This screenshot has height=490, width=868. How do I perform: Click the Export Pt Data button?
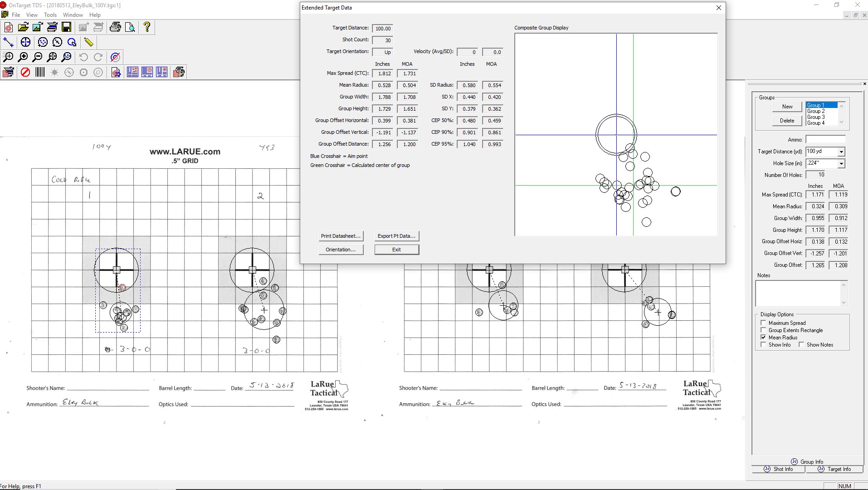[396, 236]
